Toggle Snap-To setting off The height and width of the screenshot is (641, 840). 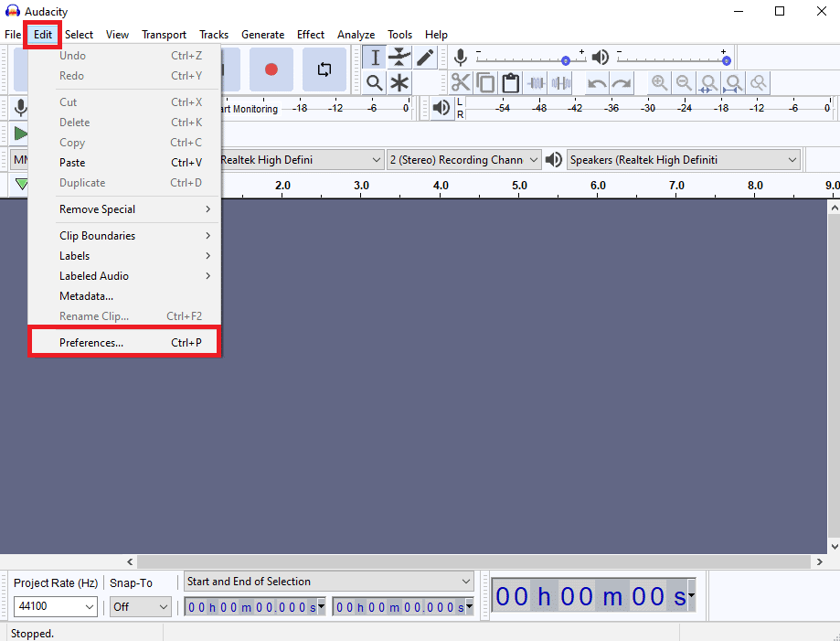click(140, 606)
